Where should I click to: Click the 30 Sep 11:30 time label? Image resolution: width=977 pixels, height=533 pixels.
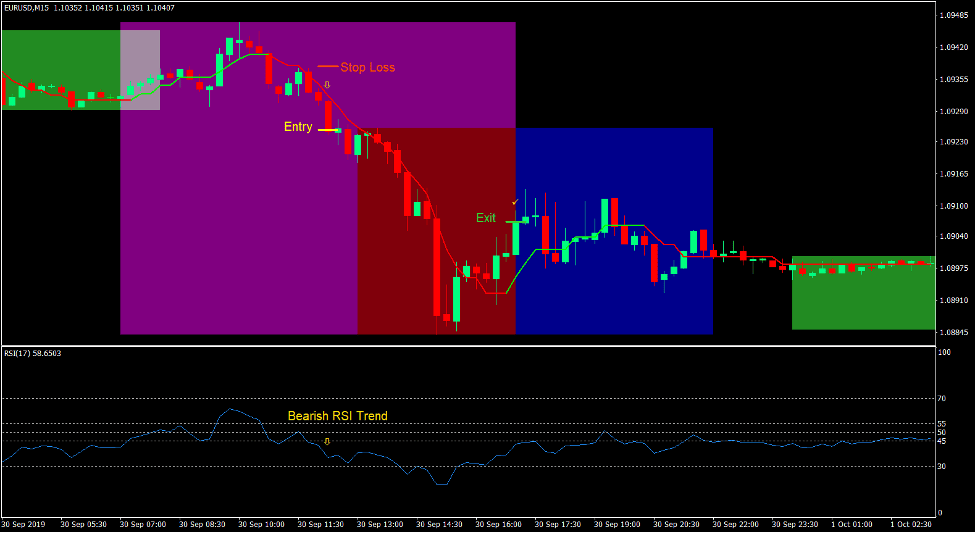tap(320, 524)
